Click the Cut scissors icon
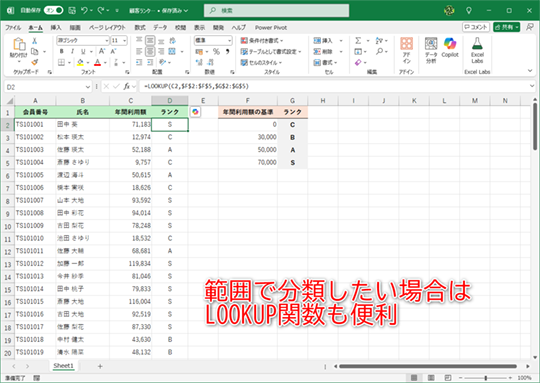Screen dimensions: 540x383 tap(34, 41)
